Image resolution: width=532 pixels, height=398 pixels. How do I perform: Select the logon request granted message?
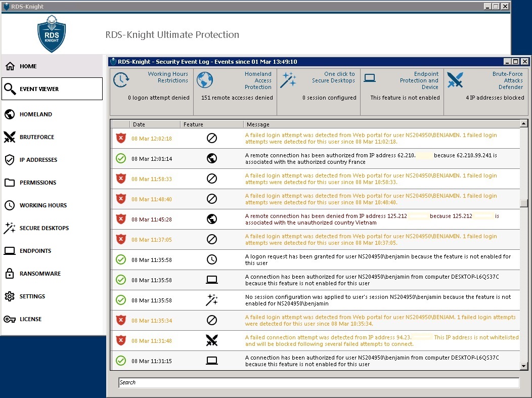[x=378, y=259]
